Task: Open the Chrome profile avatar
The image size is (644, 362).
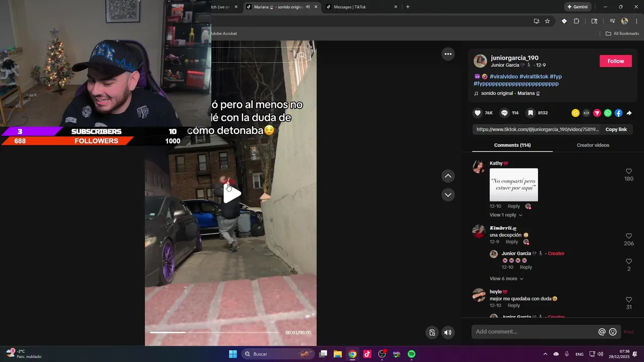Action: [624, 21]
